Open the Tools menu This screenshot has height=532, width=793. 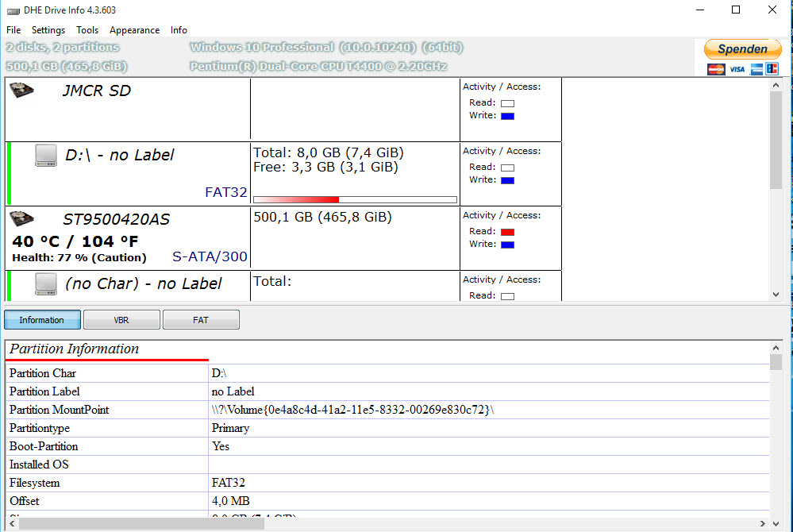pos(87,30)
